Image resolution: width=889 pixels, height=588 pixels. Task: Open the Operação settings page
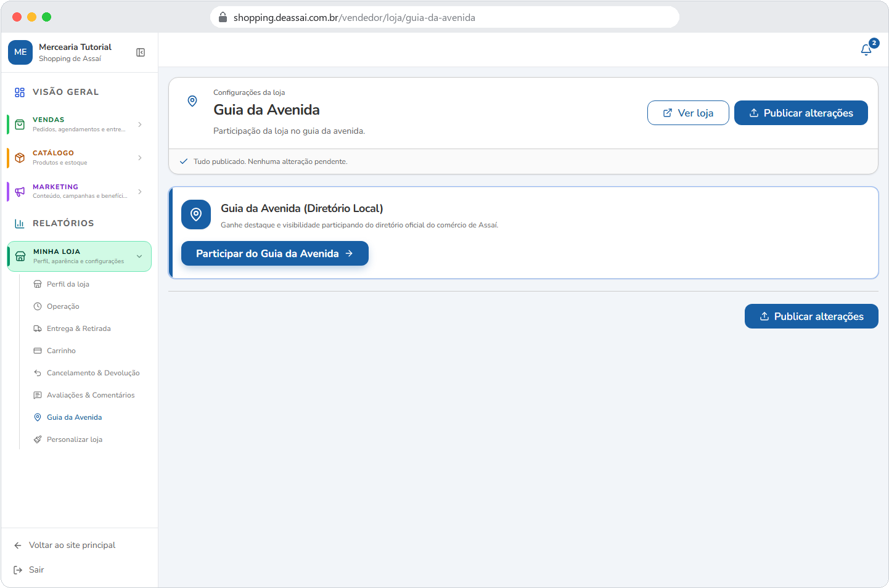[63, 306]
